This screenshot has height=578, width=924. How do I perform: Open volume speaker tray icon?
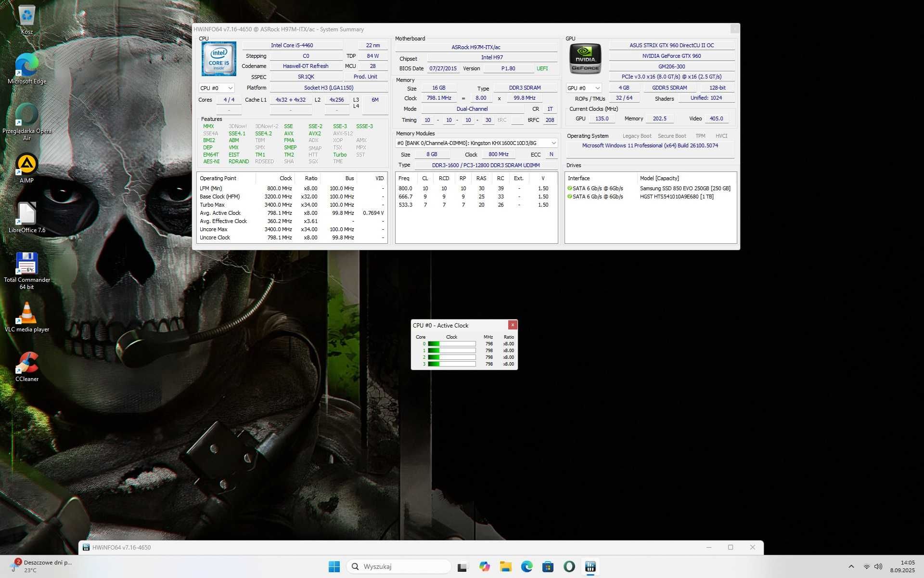878,566
